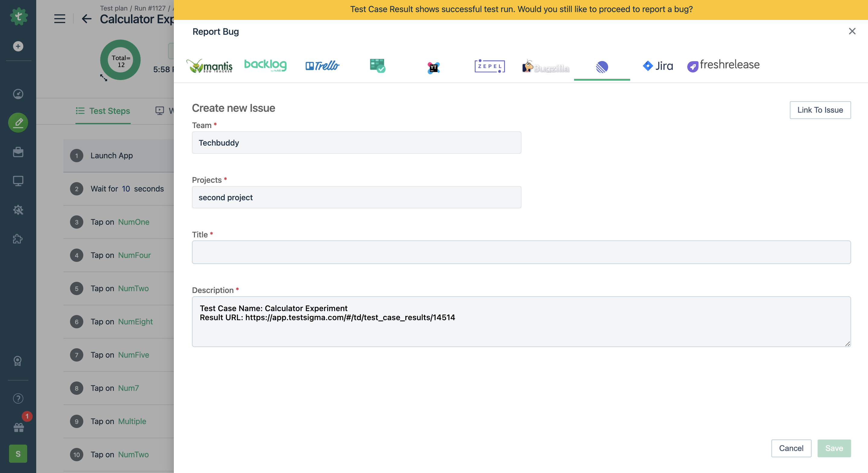This screenshot has height=473, width=868.
Task: Open the gear settings icon in sidebar
Action: click(x=18, y=210)
